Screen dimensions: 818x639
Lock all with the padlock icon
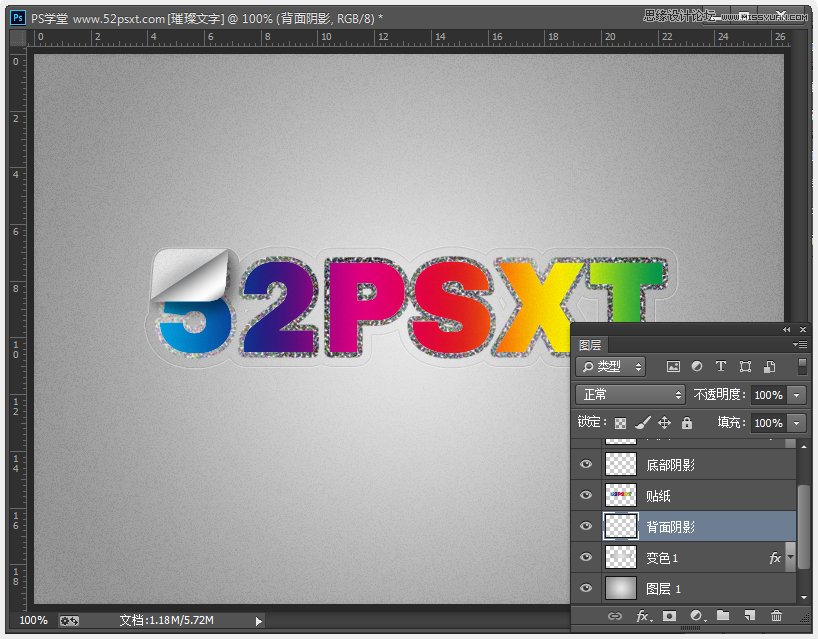[687, 423]
